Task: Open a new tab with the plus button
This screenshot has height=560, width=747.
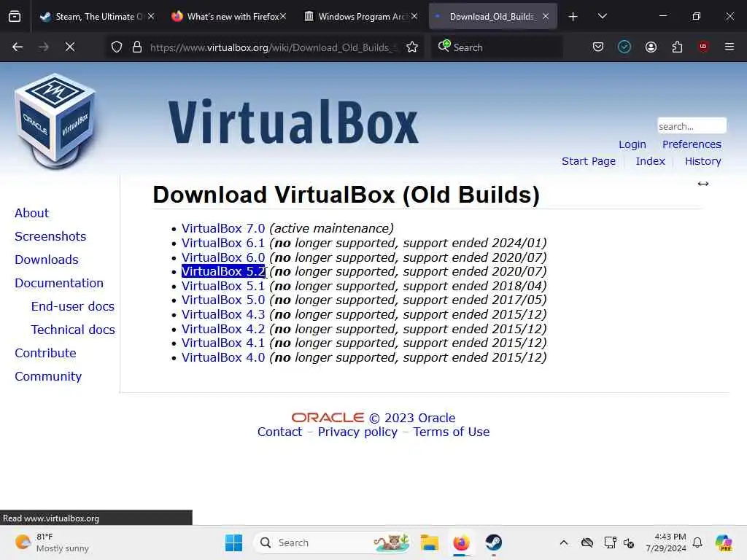Action: click(573, 17)
